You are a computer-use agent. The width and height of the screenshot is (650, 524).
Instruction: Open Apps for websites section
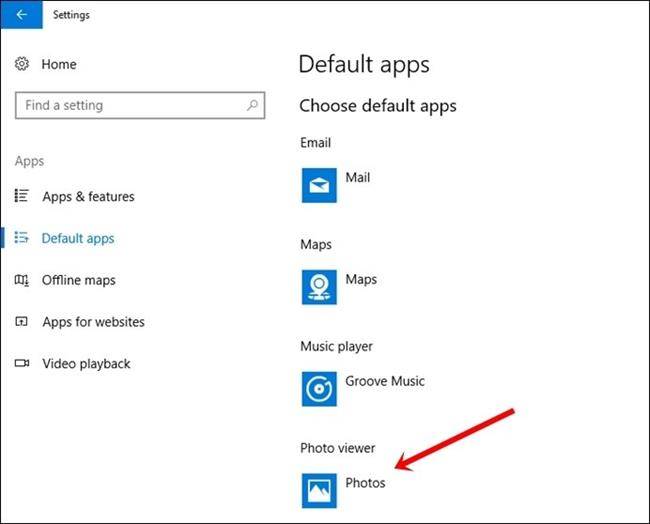coord(94,322)
